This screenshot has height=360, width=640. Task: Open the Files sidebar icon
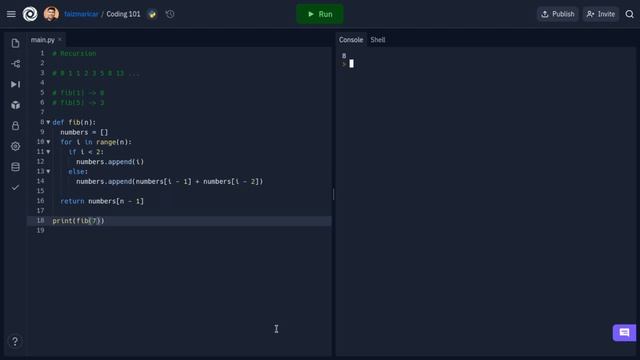click(x=16, y=43)
